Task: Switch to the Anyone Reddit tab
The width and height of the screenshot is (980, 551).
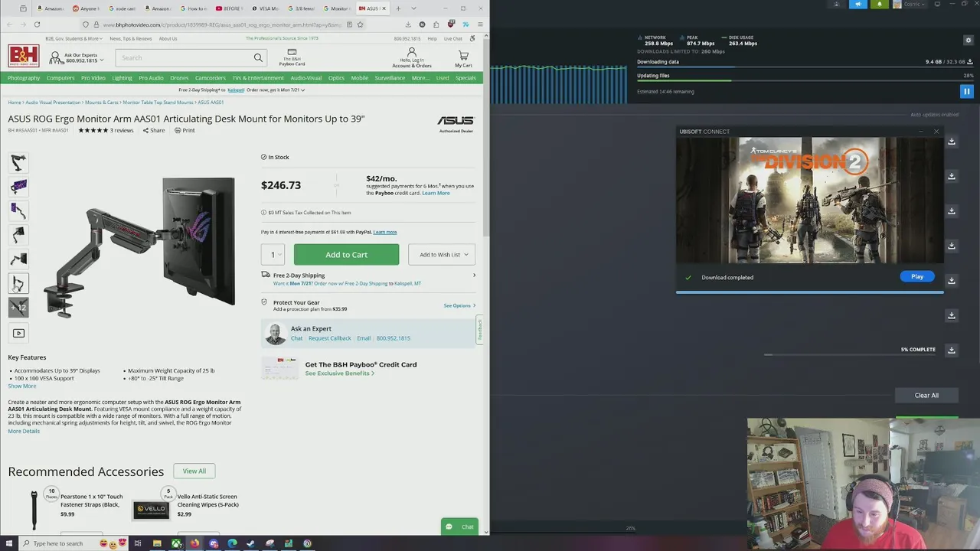Action: pos(86,8)
